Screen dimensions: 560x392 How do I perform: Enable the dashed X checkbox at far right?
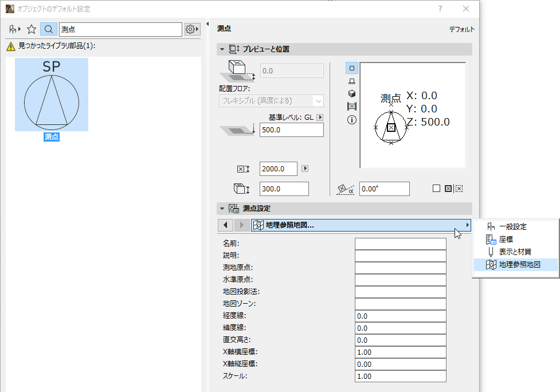tap(459, 188)
